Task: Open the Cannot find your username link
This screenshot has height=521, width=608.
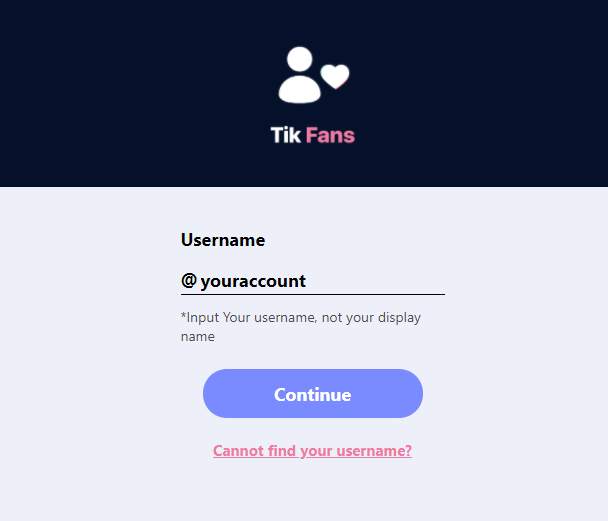Action: (312, 451)
